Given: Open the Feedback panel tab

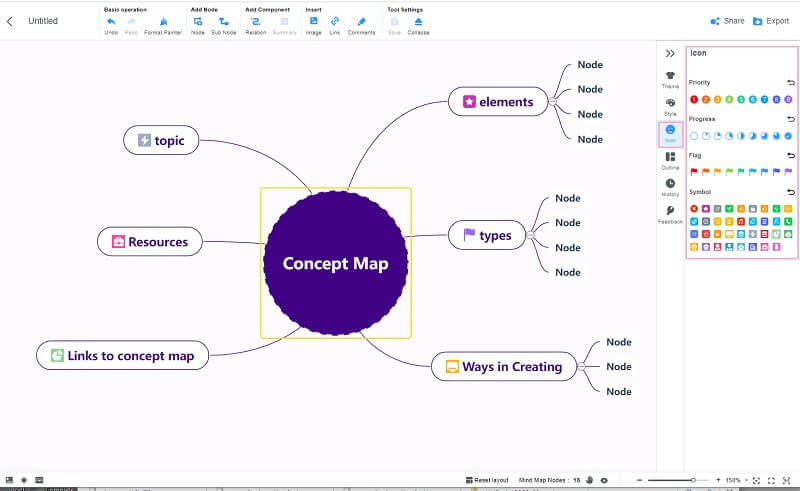Looking at the screenshot, I should click(x=670, y=214).
